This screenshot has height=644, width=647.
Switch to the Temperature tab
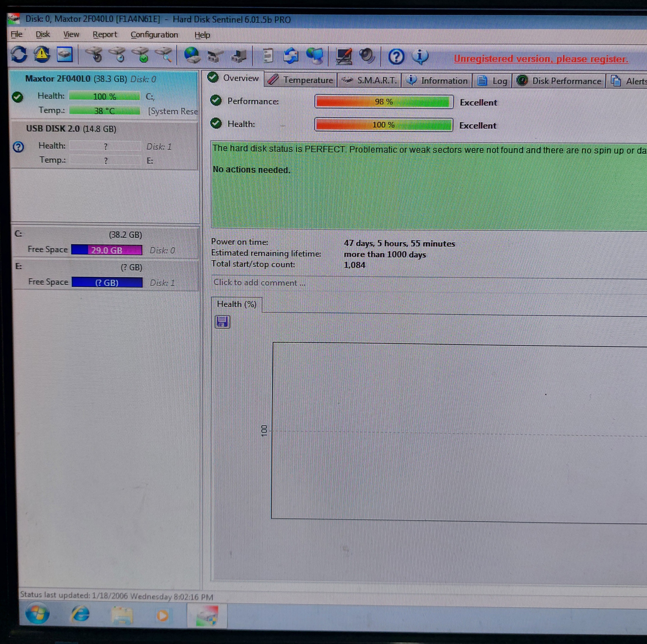pos(301,80)
